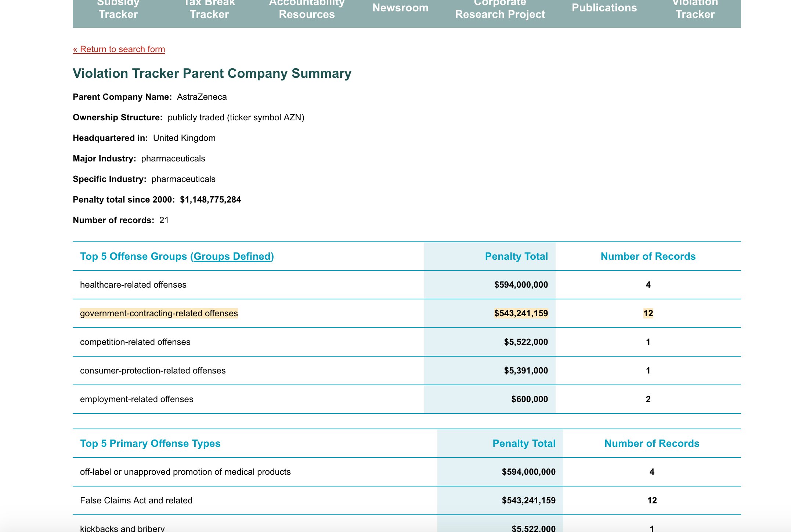Viewport: 791px width, 532px height.
Task: Click Penalty Total header in Primary Offense Types table
Action: coord(524,443)
